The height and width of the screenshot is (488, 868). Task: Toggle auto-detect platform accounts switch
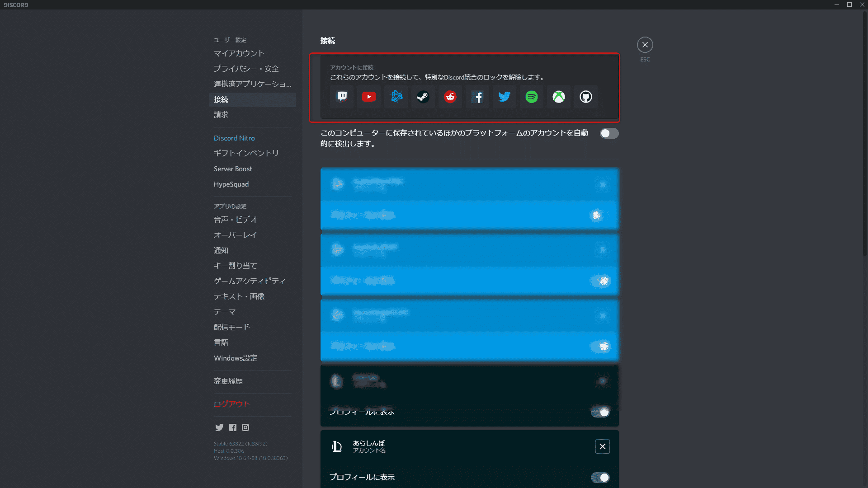click(x=608, y=133)
